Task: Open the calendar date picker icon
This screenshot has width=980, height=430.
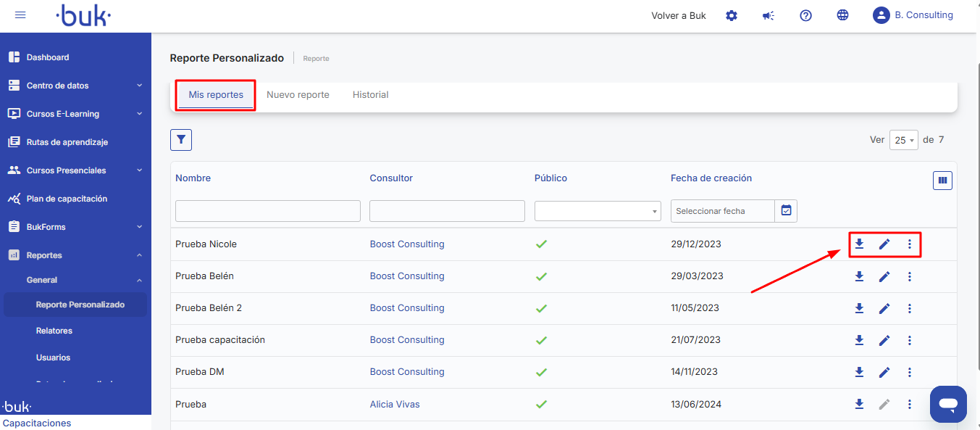Action: coord(786,211)
